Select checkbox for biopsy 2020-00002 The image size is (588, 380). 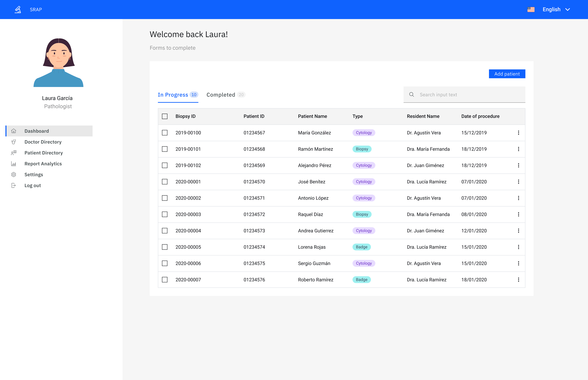pos(165,198)
